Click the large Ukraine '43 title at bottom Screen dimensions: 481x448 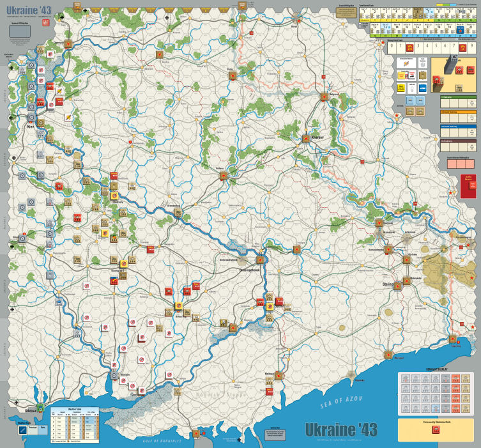click(x=341, y=429)
